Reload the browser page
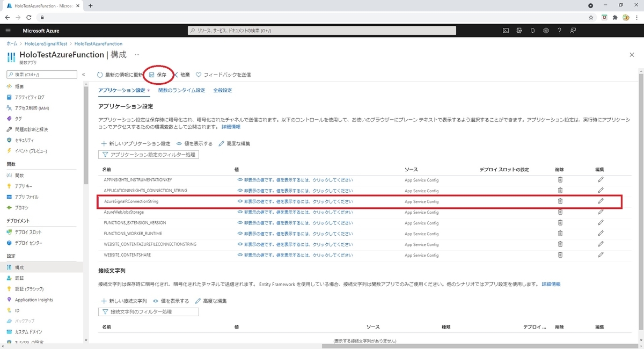Viewport: 644px width, 349px height. pyautogui.click(x=29, y=17)
